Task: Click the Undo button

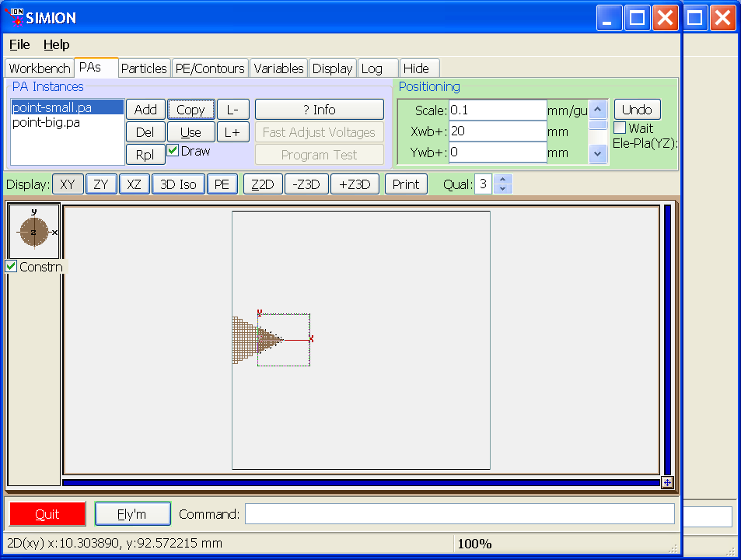Action: tap(637, 110)
